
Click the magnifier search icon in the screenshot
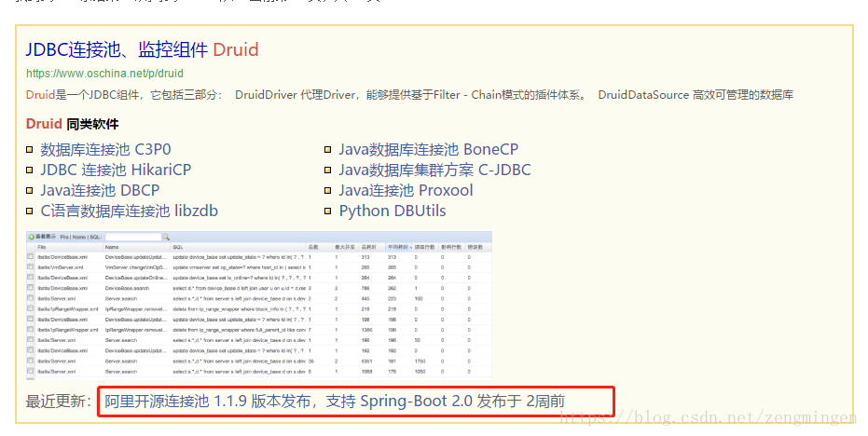166,237
